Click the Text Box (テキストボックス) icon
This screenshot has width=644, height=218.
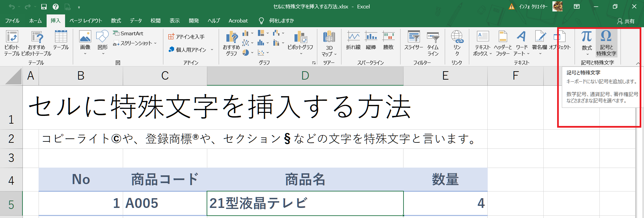coord(483,38)
